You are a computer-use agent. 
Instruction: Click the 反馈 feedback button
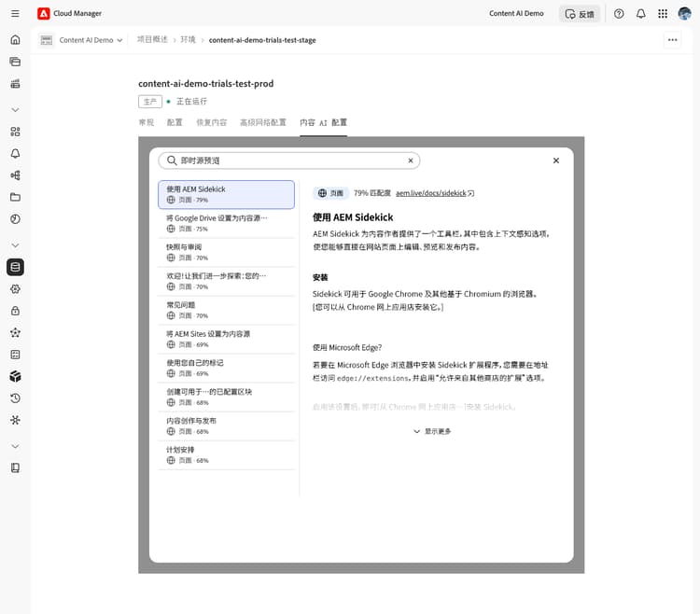pyautogui.click(x=580, y=14)
